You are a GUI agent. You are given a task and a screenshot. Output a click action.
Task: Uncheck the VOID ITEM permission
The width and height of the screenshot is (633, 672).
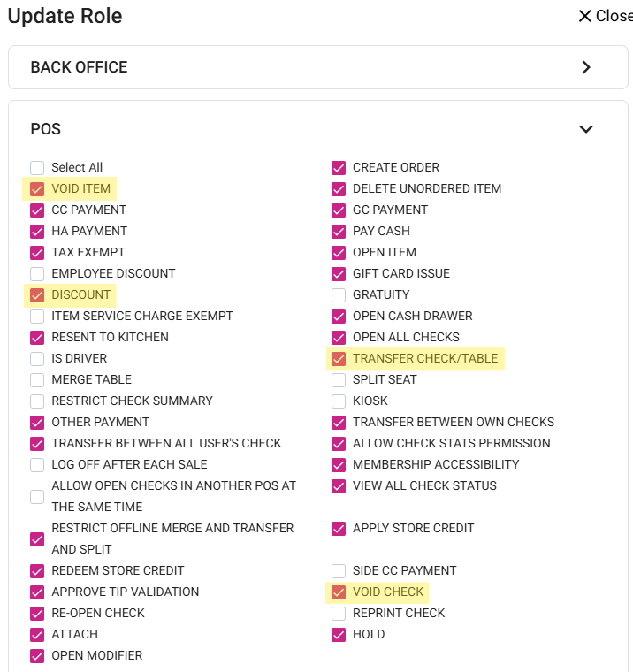tap(37, 189)
